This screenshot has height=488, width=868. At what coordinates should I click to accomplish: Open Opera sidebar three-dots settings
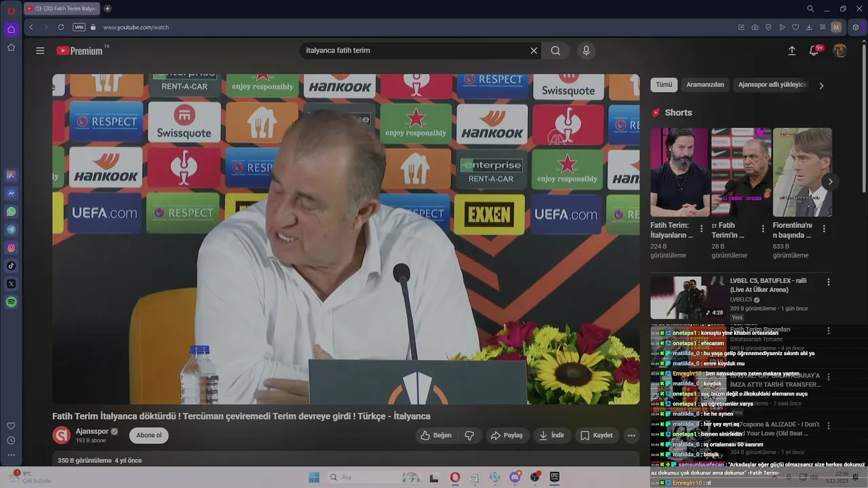click(x=11, y=455)
